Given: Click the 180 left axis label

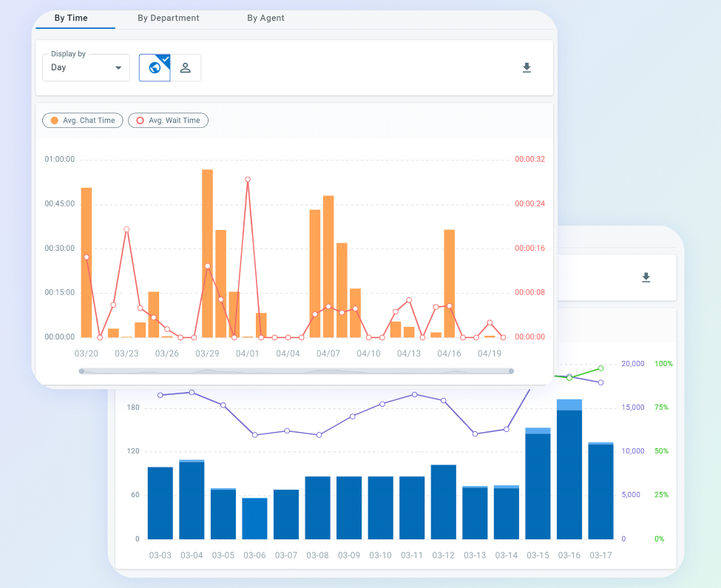Looking at the screenshot, I should (133, 408).
